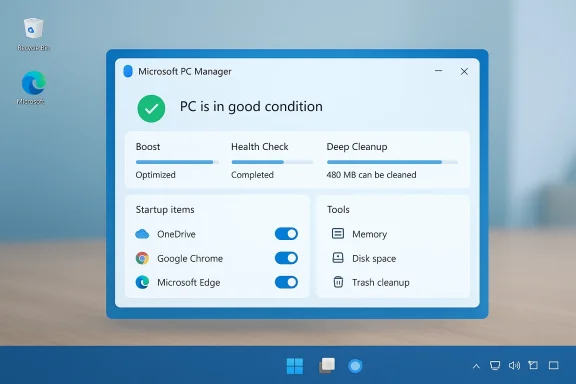The width and height of the screenshot is (576, 384).
Task: Click the 'Optimized' status text
Action: (x=155, y=175)
